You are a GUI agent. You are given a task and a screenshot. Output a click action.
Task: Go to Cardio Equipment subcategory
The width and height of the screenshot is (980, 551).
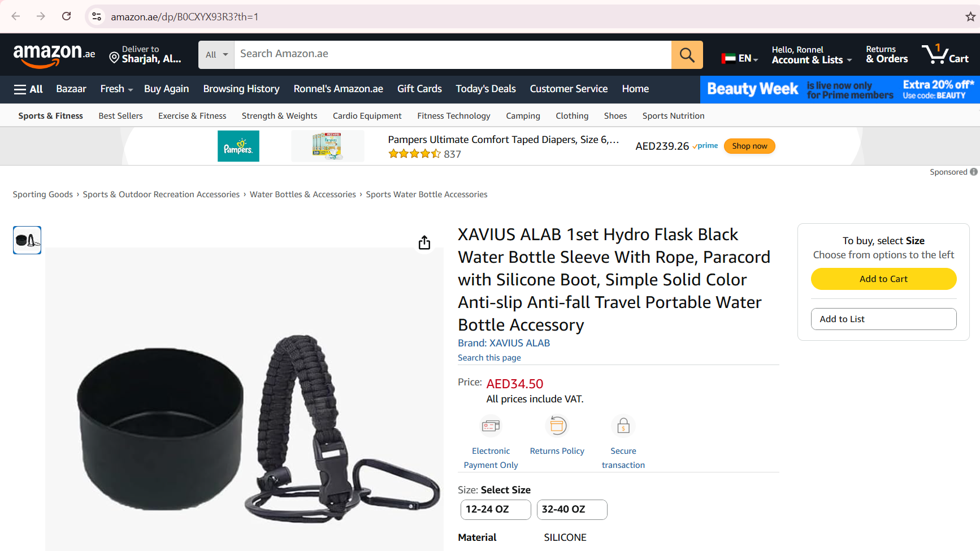point(367,116)
